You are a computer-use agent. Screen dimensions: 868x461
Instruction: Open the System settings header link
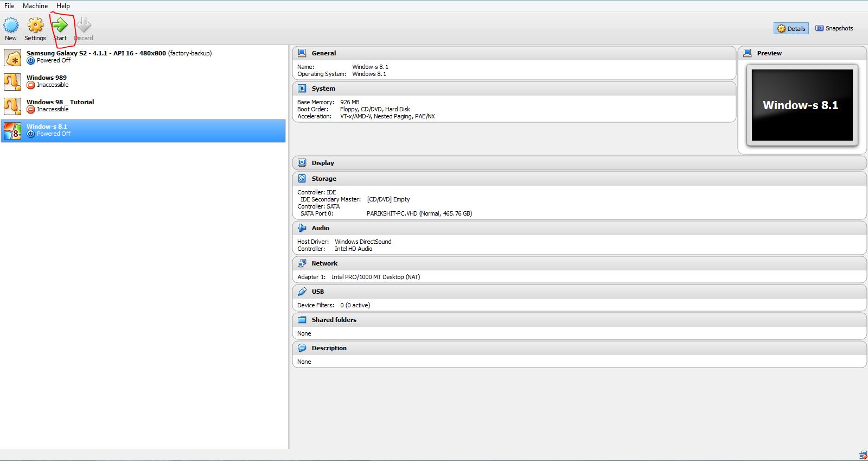(x=323, y=89)
